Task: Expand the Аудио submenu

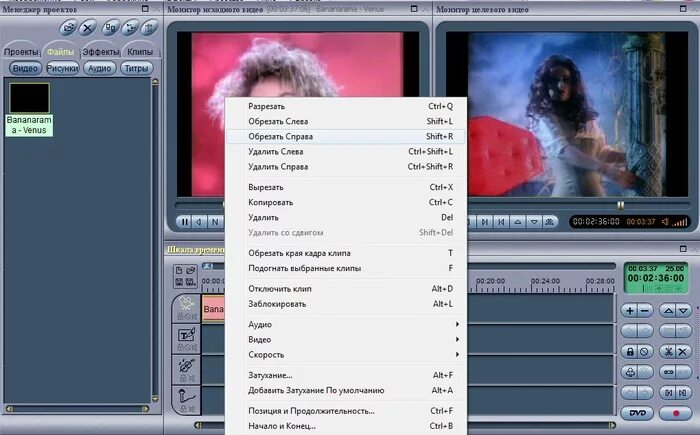Action: 346,324
